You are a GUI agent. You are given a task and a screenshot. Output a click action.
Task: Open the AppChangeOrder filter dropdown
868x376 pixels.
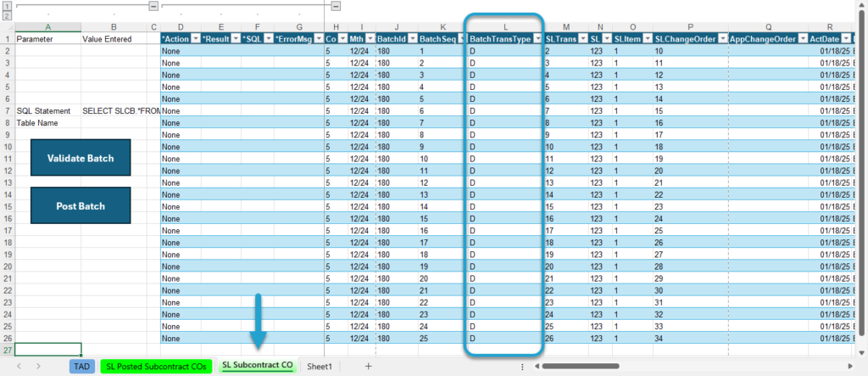tap(802, 39)
